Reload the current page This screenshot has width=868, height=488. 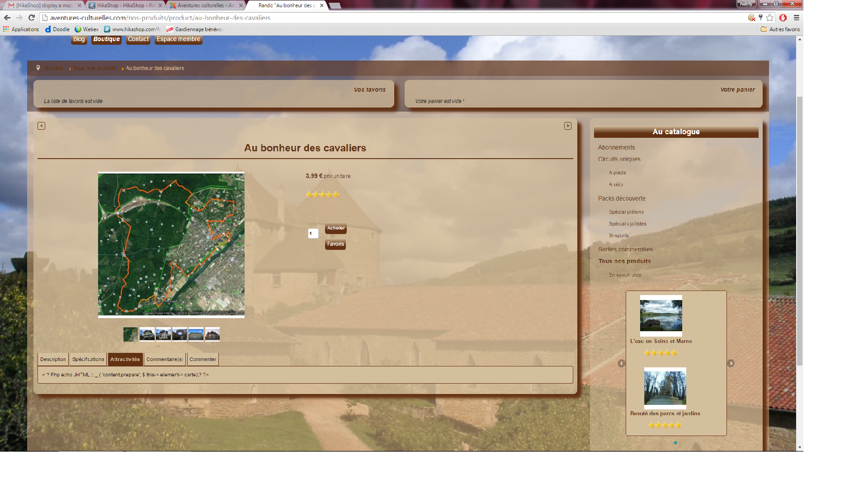(32, 18)
